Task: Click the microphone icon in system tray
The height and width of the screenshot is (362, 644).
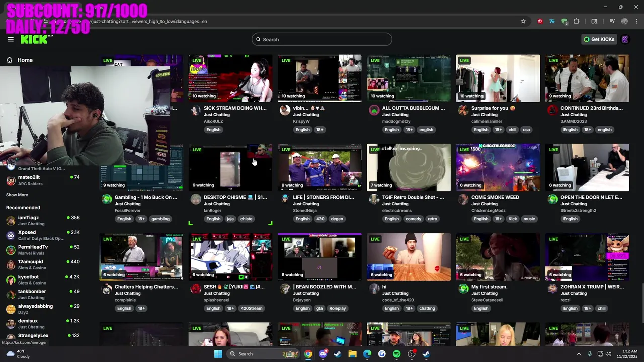Action: [x=589, y=354]
